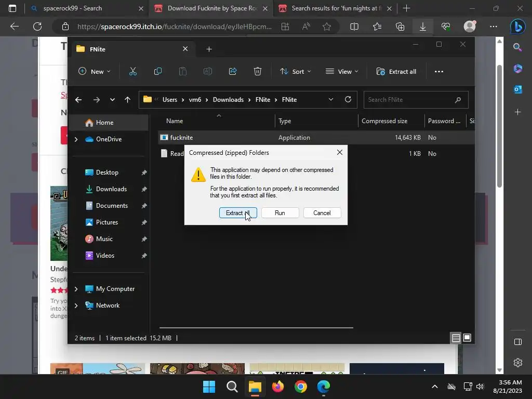Click Extract all in the warning dialog
Viewport: 532px width, 399px height.
pyautogui.click(x=238, y=212)
